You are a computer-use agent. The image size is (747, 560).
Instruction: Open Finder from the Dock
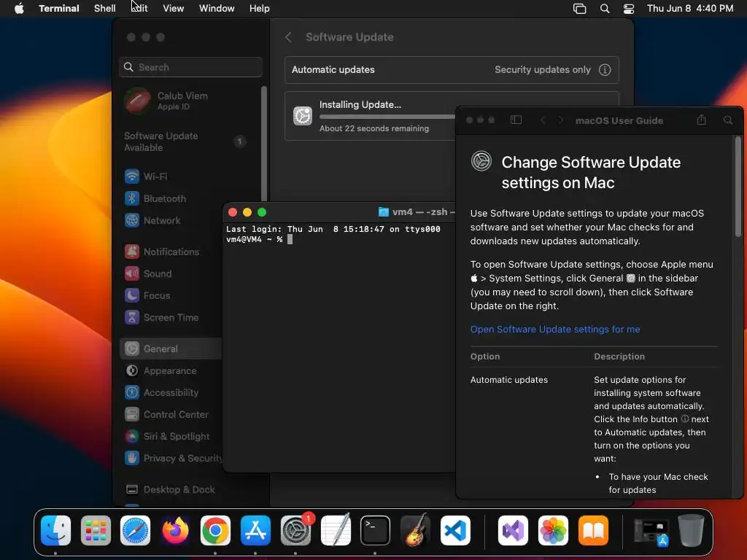(x=55, y=530)
